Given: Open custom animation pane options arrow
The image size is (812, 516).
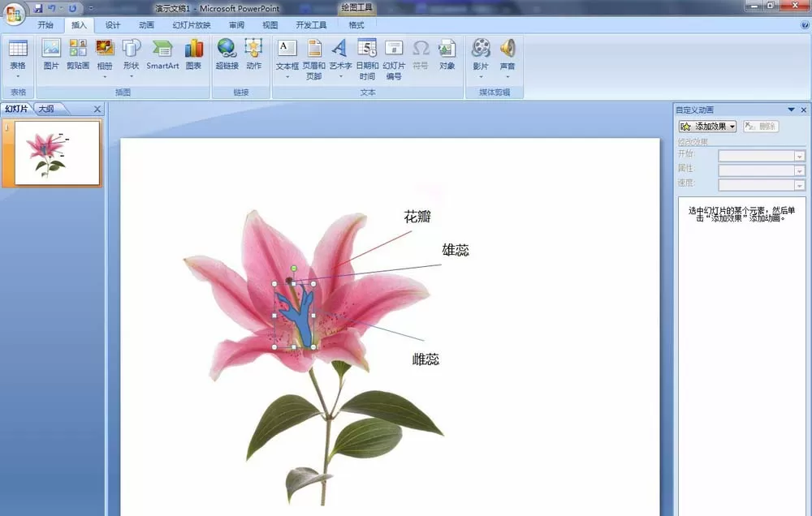Looking at the screenshot, I should pyautogui.click(x=791, y=110).
